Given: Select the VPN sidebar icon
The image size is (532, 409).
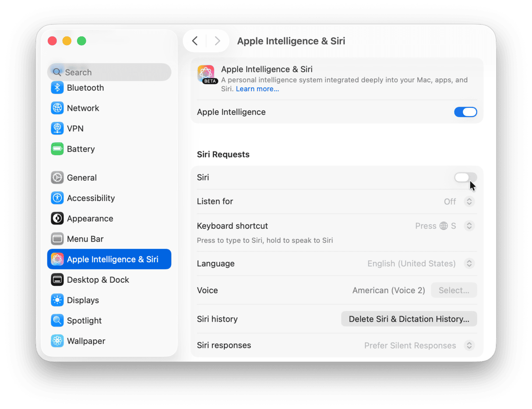Looking at the screenshot, I should tap(57, 128).
